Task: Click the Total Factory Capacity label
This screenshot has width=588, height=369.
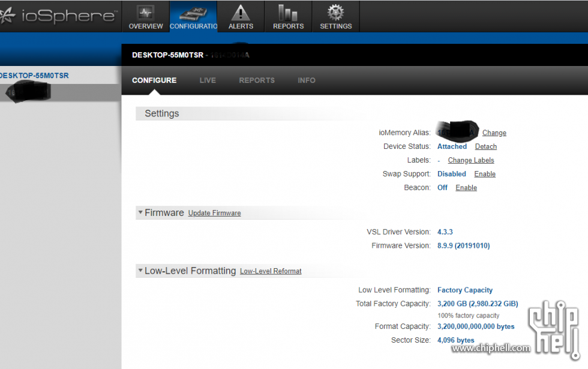Action: (x=394, y=304)
